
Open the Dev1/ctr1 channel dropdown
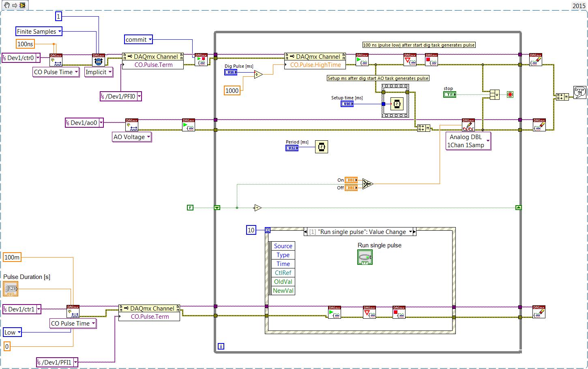[x=39, y=309]
